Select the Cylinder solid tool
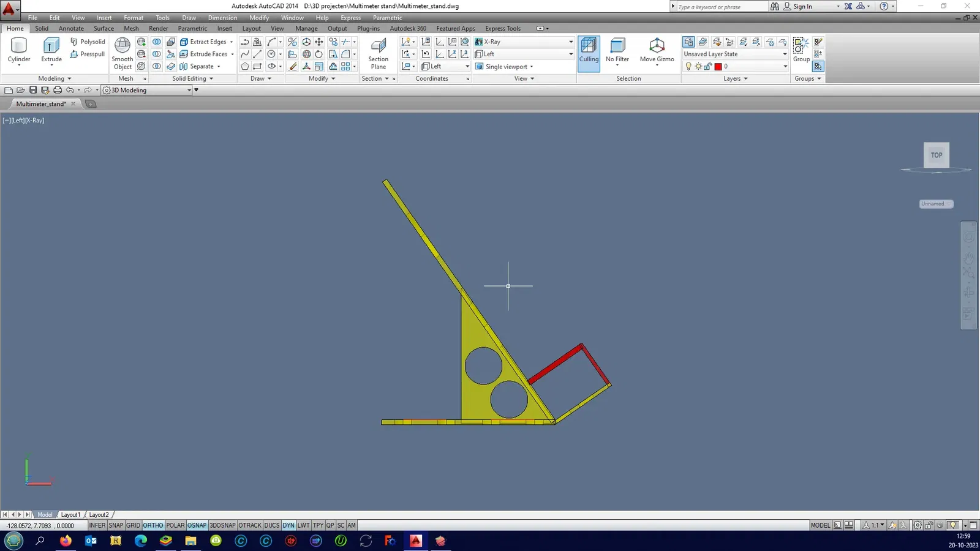980x551 pixels. click(x=19, y=51)
